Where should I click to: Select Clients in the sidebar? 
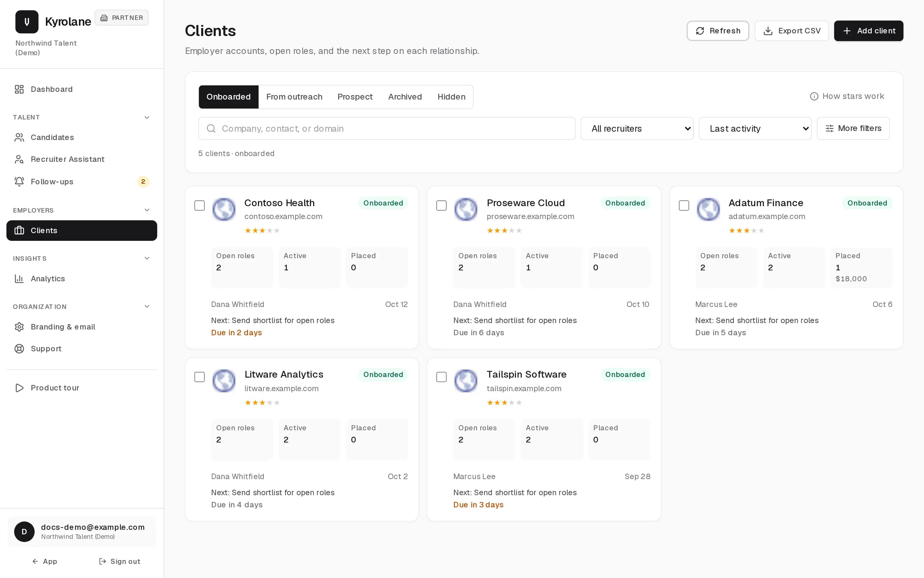coord(82,231)
